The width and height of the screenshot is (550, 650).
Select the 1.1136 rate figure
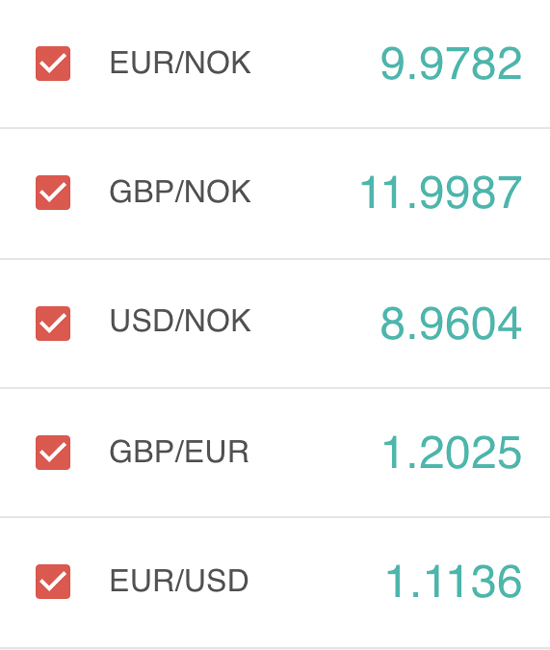click(x=453, y=581)
